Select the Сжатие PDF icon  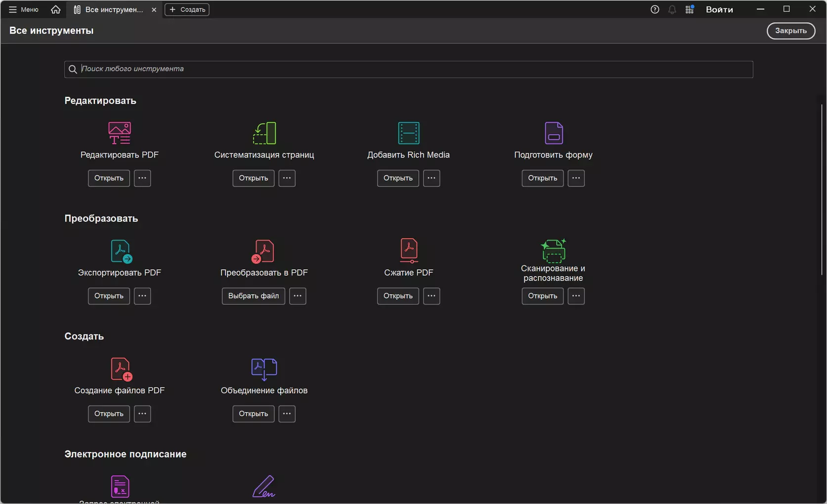click(409, 251)
